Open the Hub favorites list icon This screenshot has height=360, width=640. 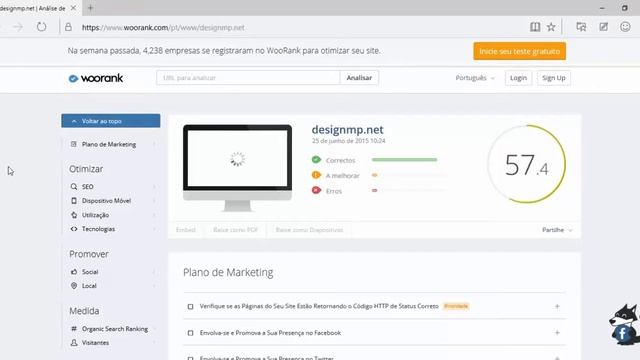pos(581,27)
